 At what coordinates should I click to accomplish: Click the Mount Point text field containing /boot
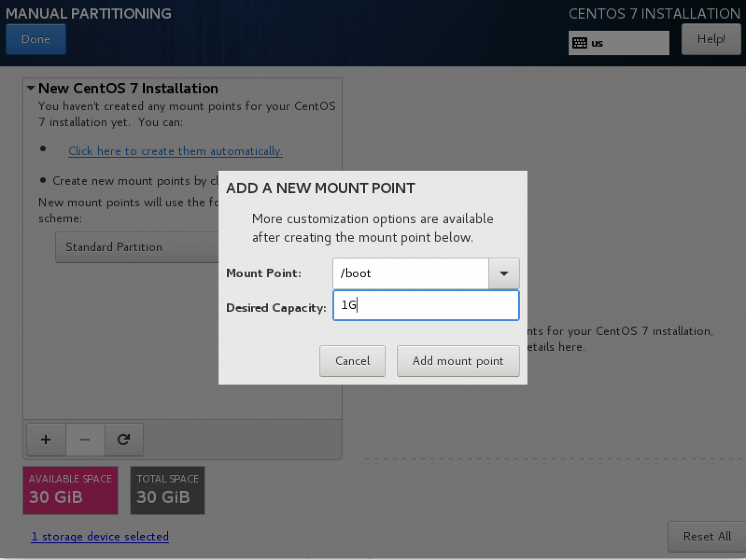point(410,273)
